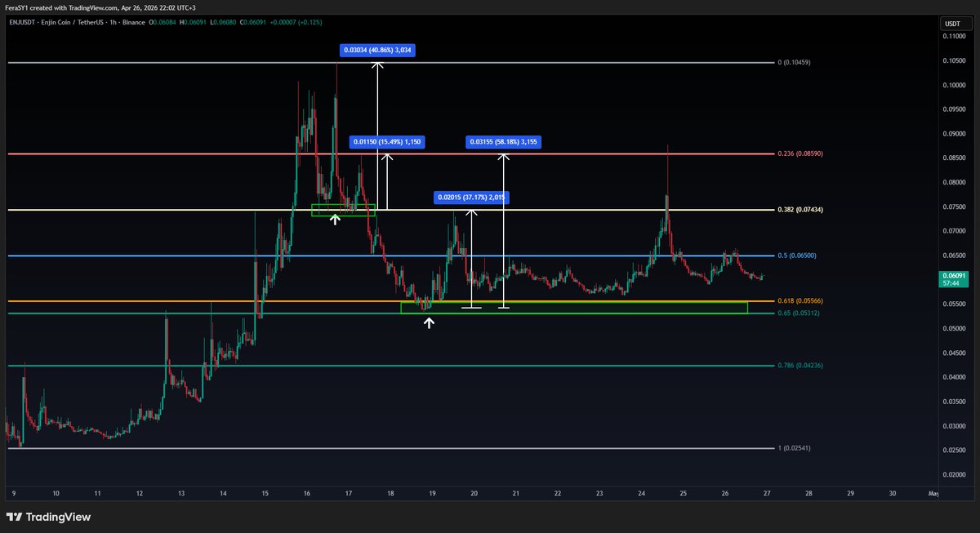Click the green current price tag 0.06091

pyautogui.click(x=955, y=276)
